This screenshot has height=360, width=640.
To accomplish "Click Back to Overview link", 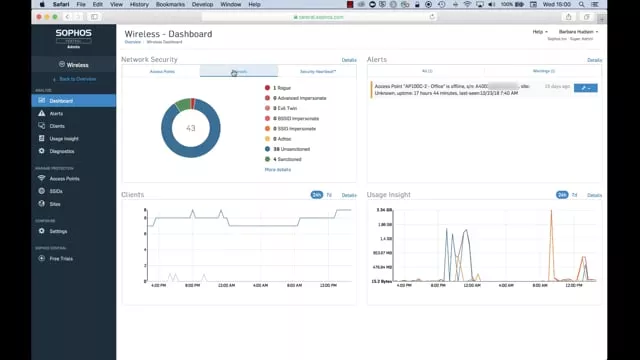I will coord(77,79).
